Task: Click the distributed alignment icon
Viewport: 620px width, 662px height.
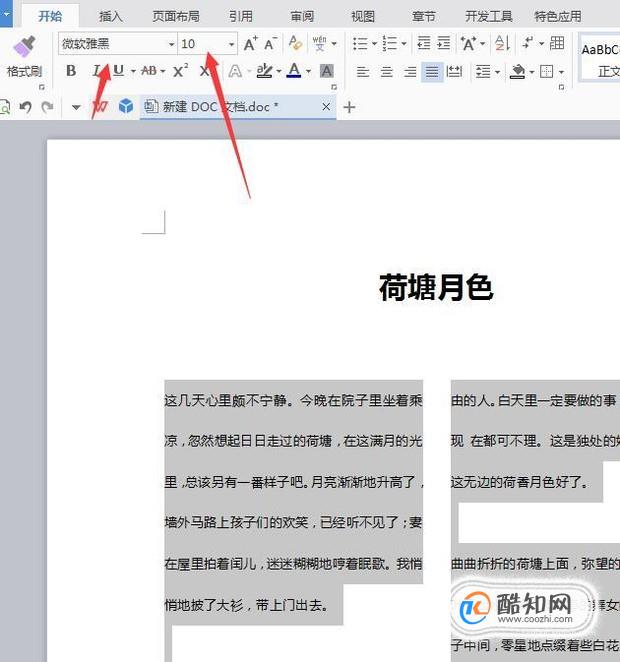Action: point(454,72)
